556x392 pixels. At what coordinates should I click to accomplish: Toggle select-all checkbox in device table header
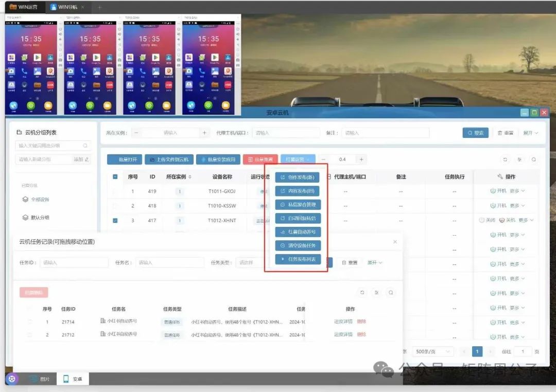(x=115, y=176)
